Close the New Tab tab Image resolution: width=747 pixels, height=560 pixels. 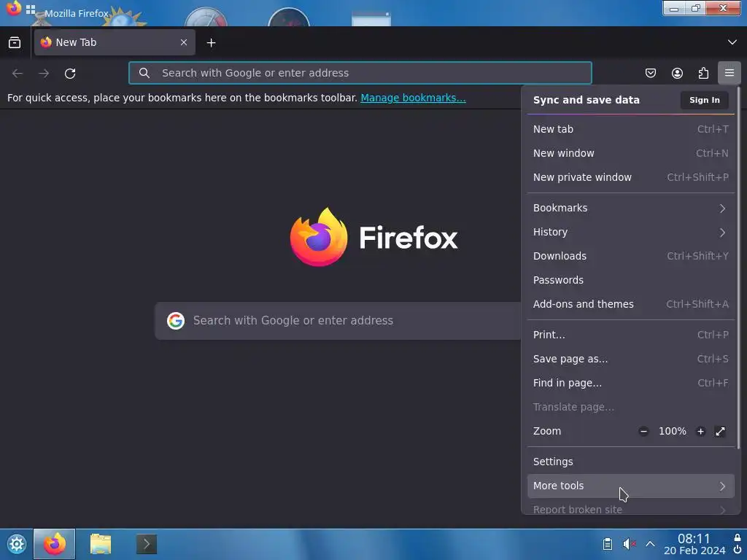[x=183, y=42]
